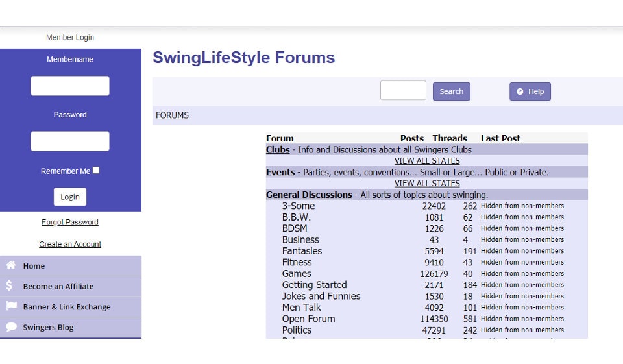Click the Membername input field
Viewport: 623px width, 364px height.
click(70, 86)
